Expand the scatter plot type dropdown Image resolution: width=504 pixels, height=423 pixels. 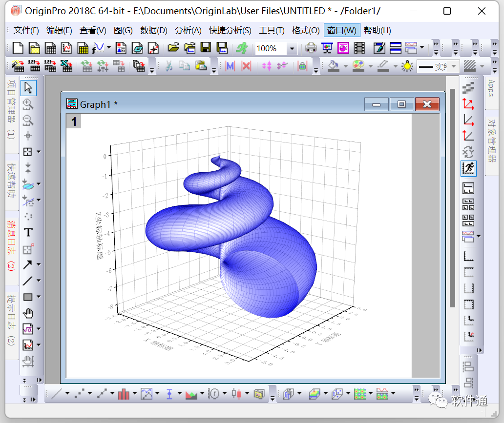tap(90, 394)
